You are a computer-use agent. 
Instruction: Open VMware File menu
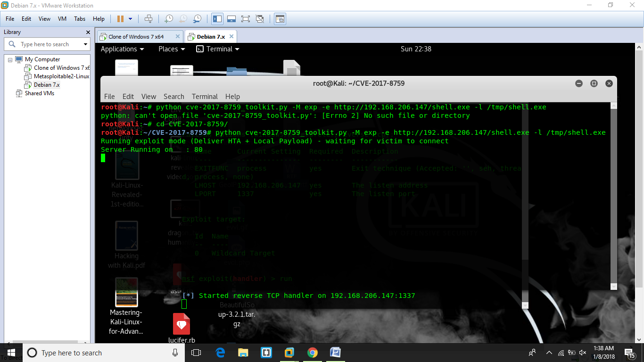pos(10,19)
